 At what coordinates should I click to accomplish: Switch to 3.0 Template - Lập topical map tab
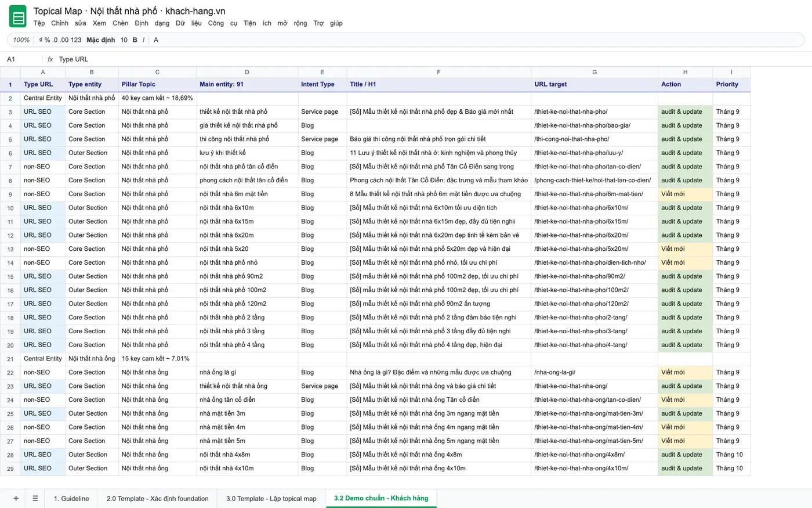pyautogui.click(x=271, y=499)
